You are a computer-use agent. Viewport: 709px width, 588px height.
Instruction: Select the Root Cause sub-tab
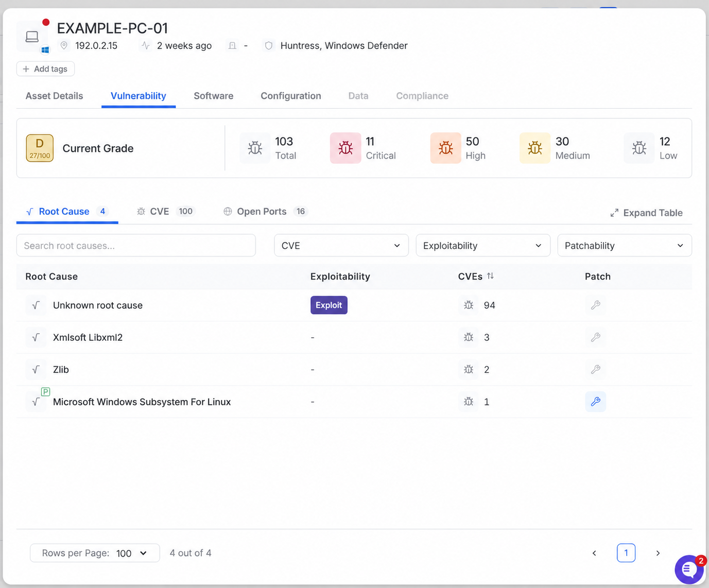click(x=67, y=212)
